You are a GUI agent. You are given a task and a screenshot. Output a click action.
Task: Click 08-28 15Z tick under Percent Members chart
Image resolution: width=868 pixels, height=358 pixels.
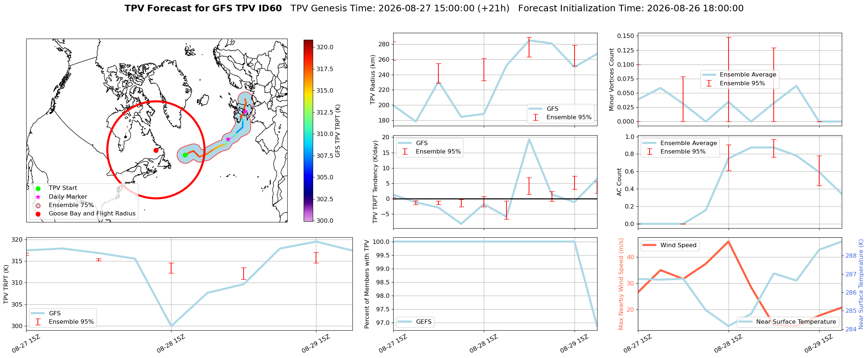point(483,344)
